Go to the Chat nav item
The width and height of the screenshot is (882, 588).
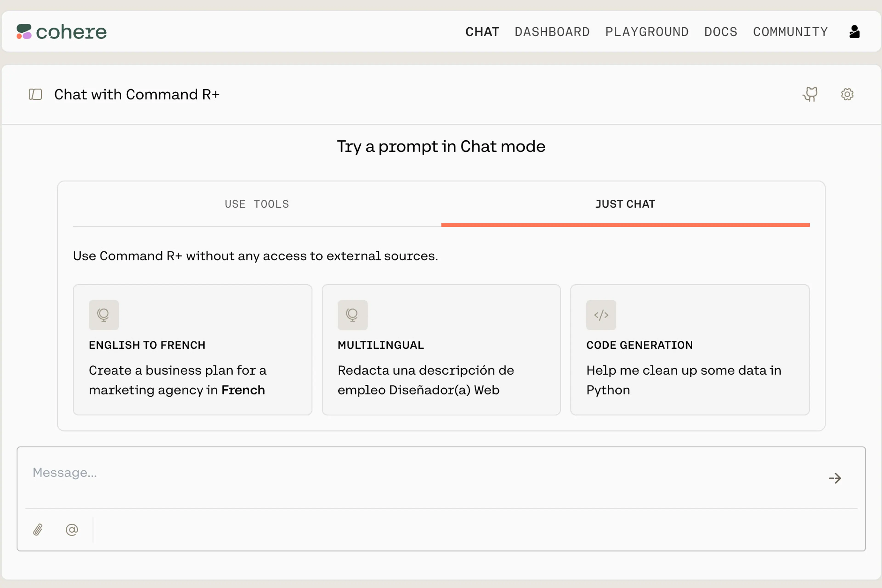pyautogui.click(x=482, y=32)
